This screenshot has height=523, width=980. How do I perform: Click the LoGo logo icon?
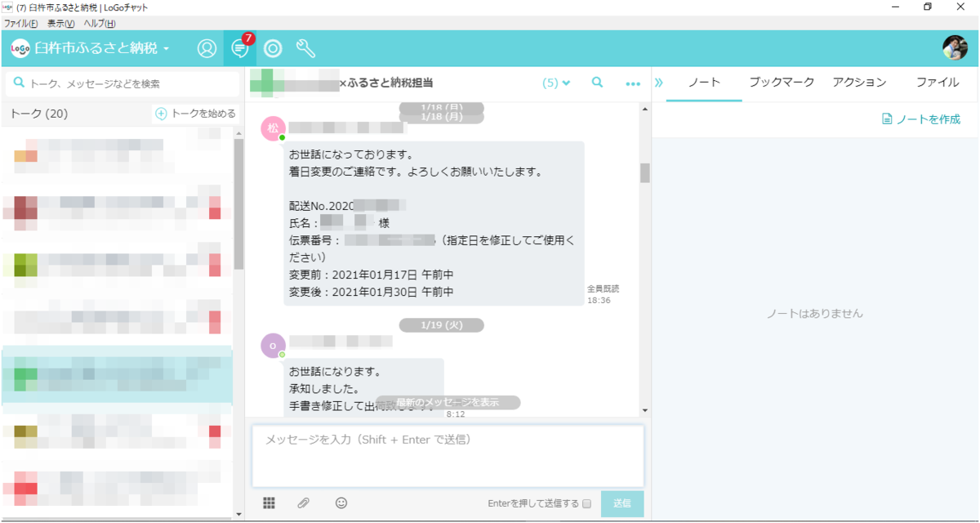click(20, 49)
